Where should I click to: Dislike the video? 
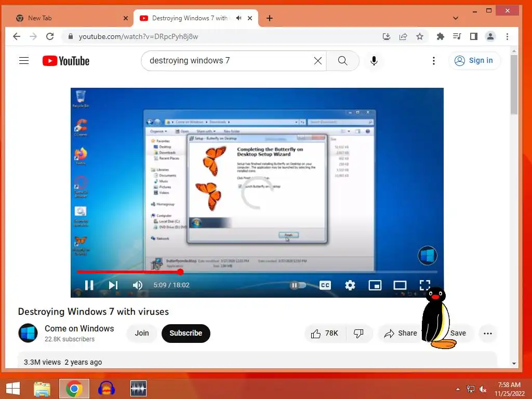point(358,333)
